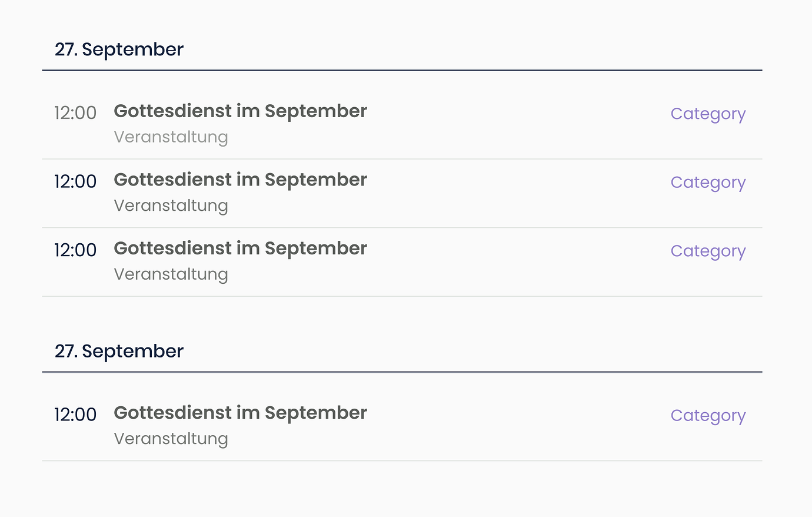Image resolution: width=812 pixels, height=517 pixels.
Task: Open the bottom Gottesdienst im September event
Action: point(240,413)
